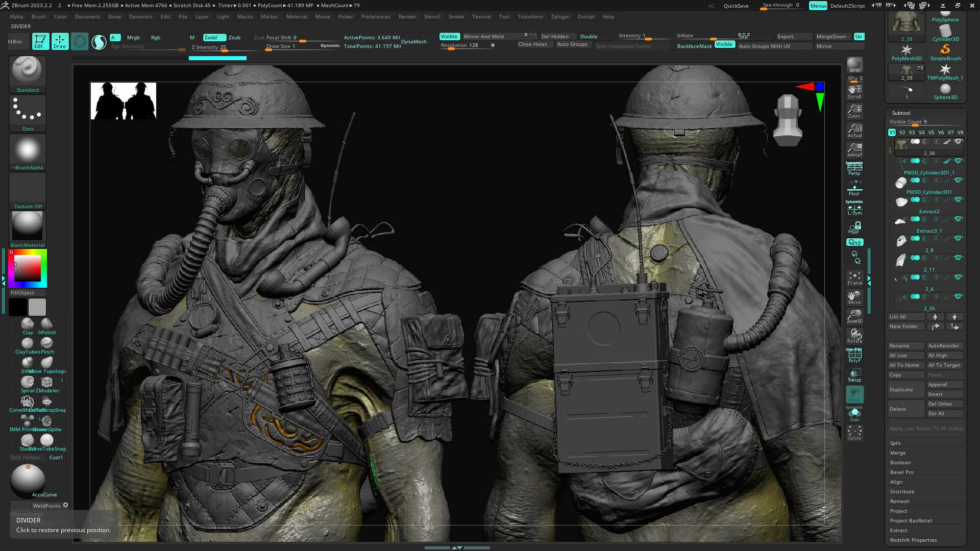
Task: Click the Sphere3D tool thumbnail
Action: point(945,89)
